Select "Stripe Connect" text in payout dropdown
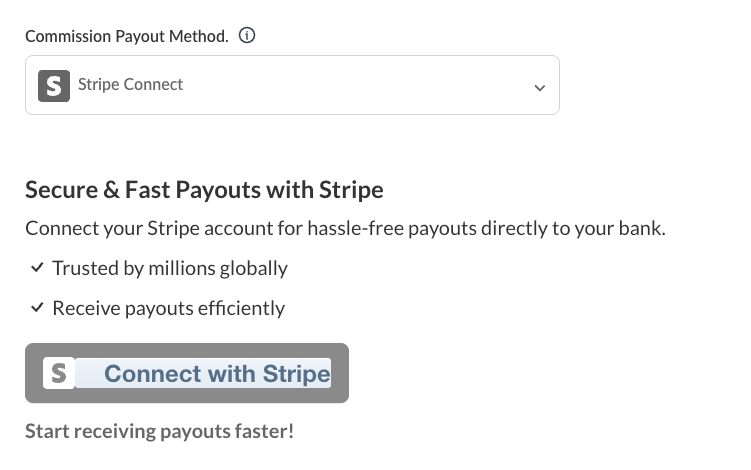The width and height of the screenshot is (751, 470). (x=130, y=85)
